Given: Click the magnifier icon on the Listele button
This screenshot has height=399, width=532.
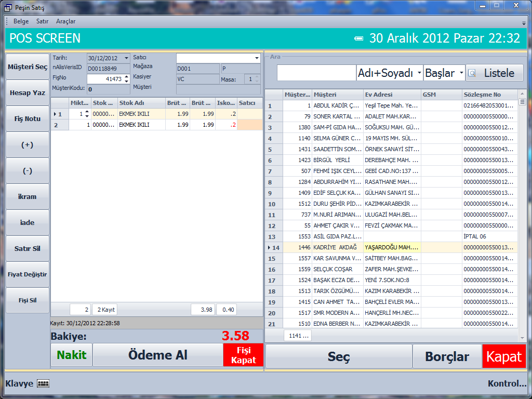Looking at the screenshot, I should [x=472, y=73].
